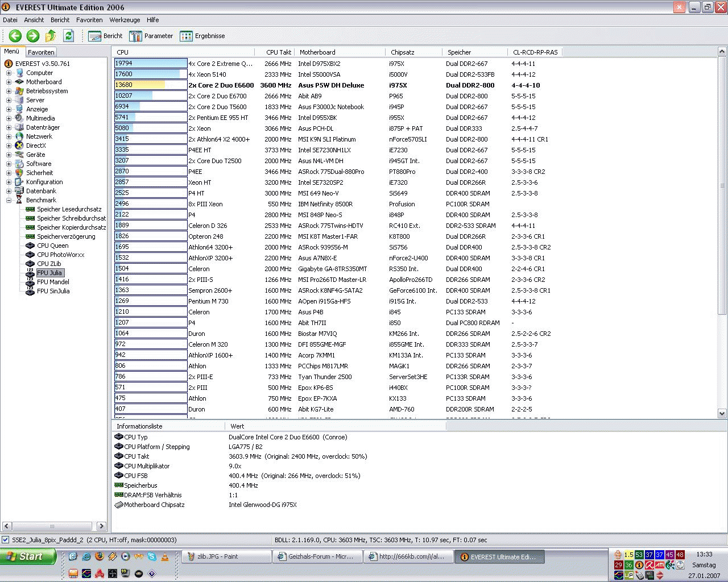Click the Refresh toolbar icon
Screen dimensions: 728x582
tap(68, 36)
